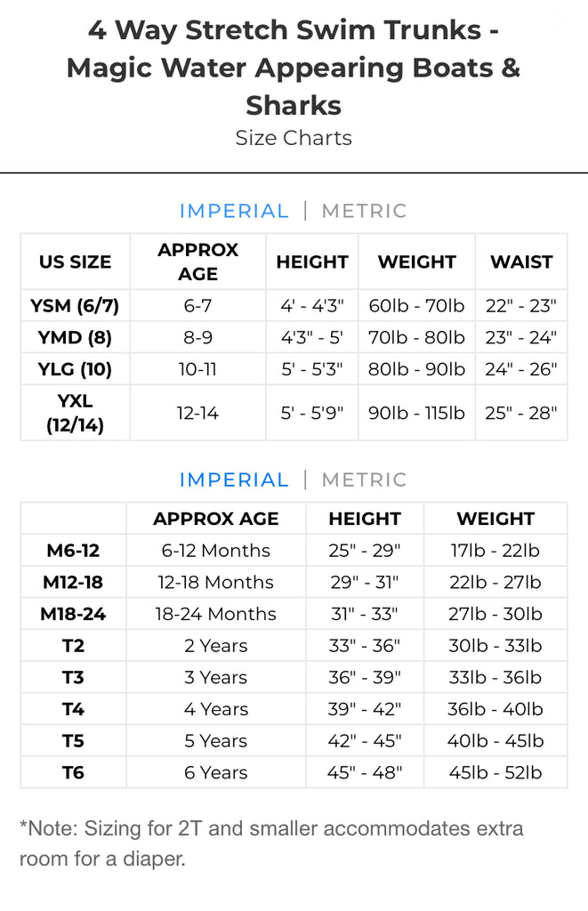Screen dimensions: 588x911
Task: Switch toddler size chart to METRIC
Action: 364,480
